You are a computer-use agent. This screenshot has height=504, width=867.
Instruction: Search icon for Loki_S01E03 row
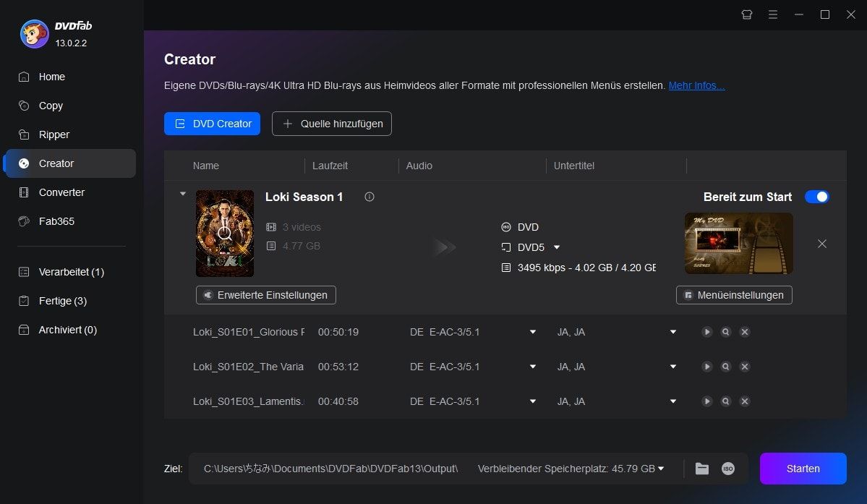[725, 402]
